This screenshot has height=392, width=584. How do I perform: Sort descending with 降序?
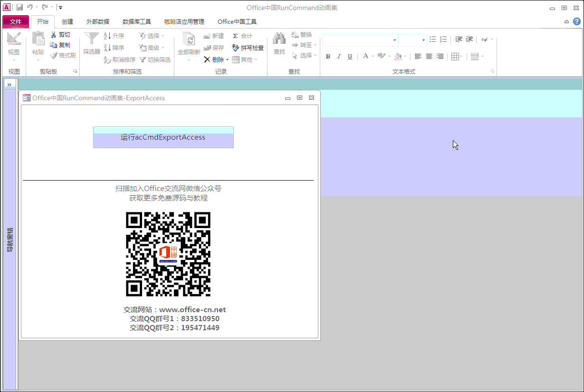(x=114, y=48)
